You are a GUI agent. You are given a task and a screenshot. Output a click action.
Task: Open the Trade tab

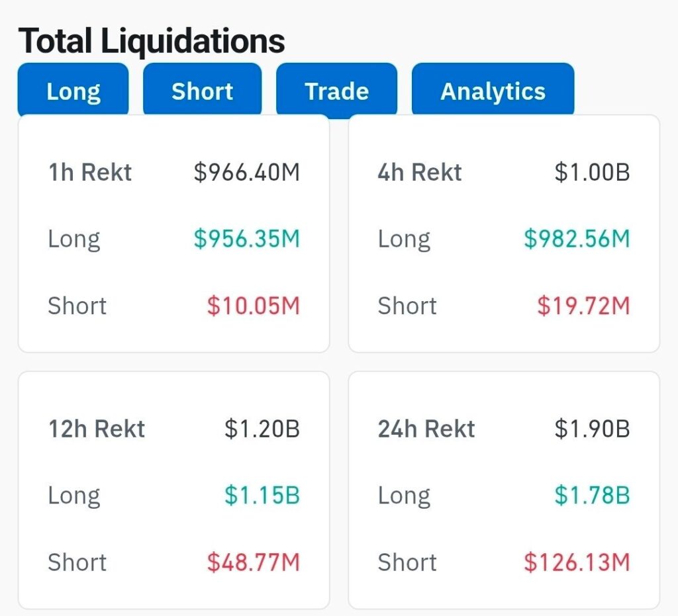point(336,91)
